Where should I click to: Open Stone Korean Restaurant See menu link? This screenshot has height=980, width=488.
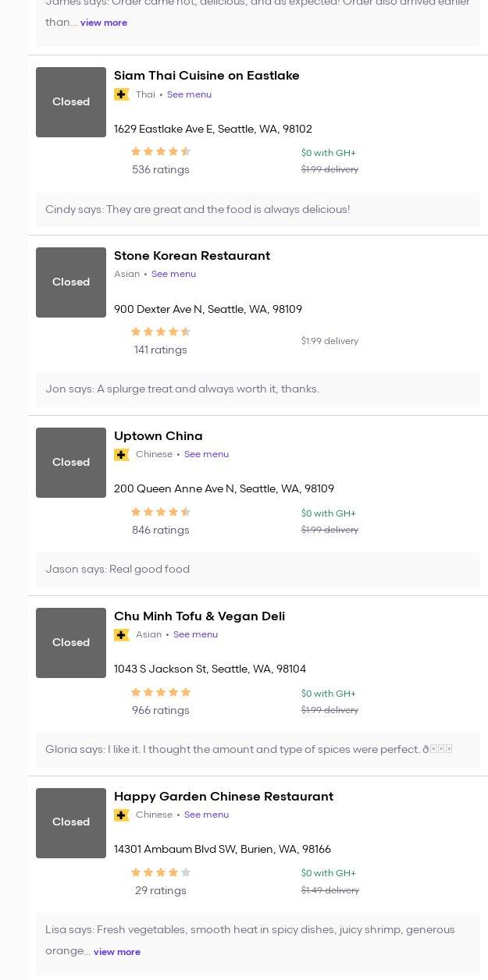click(x=173, y=274)
